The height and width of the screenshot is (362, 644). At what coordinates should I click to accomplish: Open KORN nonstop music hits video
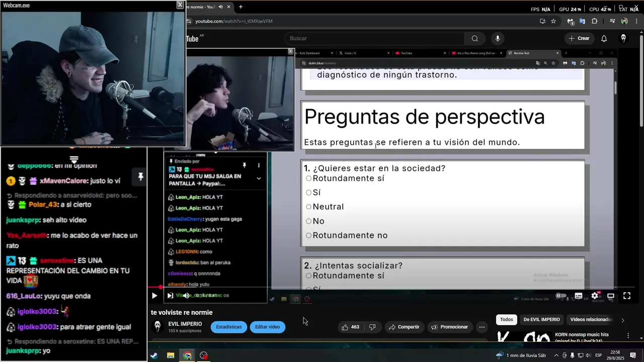click(582, 337)
